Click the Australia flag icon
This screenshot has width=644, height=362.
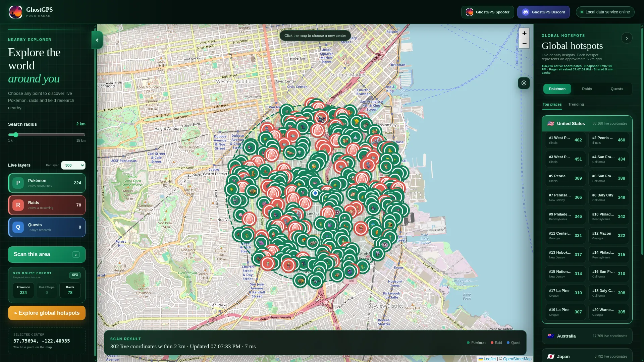click(x=551, y=336)
